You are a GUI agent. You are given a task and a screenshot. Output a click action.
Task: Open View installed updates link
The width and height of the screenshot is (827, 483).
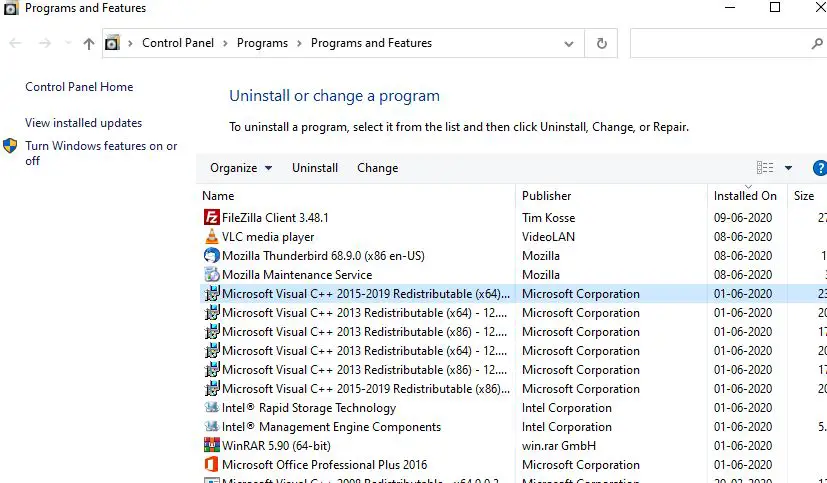coord(83,122)
